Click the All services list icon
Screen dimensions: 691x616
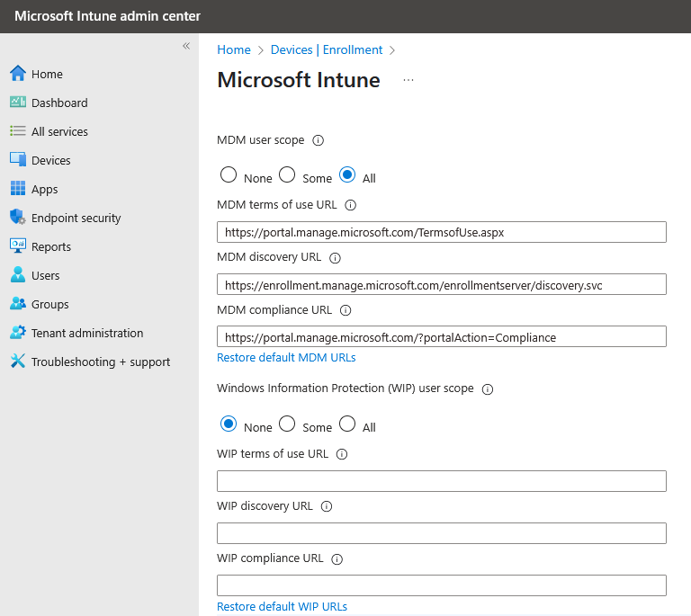click(18, 131)
